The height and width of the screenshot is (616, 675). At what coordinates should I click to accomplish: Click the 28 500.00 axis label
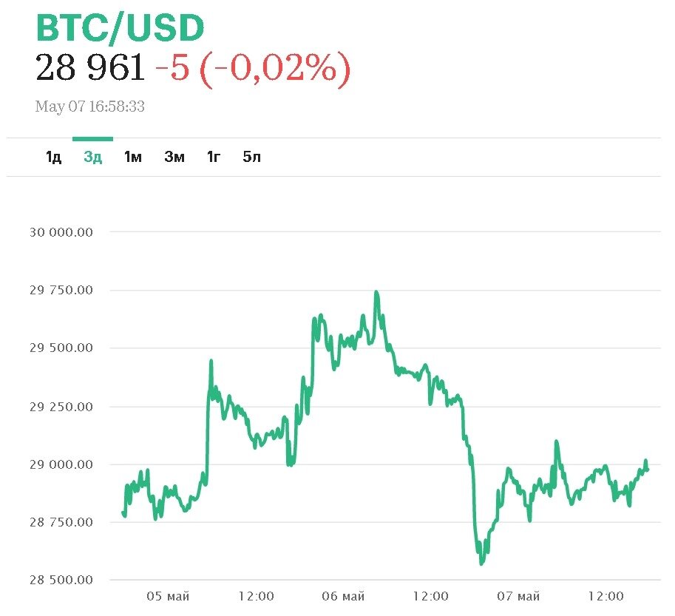click(x=61, y=580)
